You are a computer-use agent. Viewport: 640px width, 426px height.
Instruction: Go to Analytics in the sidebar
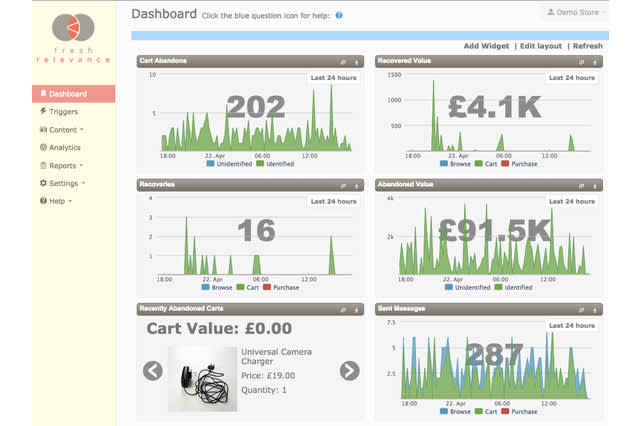(x=64, y=147)
